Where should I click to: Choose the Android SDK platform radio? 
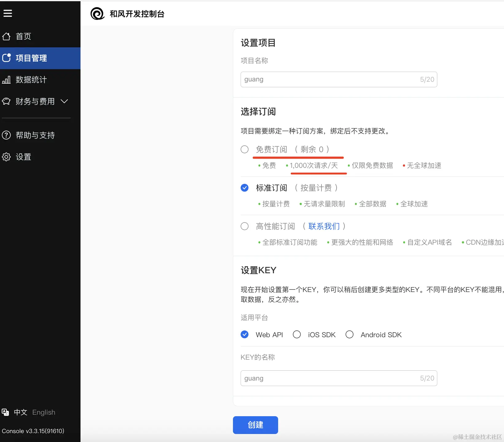point(349,334)
